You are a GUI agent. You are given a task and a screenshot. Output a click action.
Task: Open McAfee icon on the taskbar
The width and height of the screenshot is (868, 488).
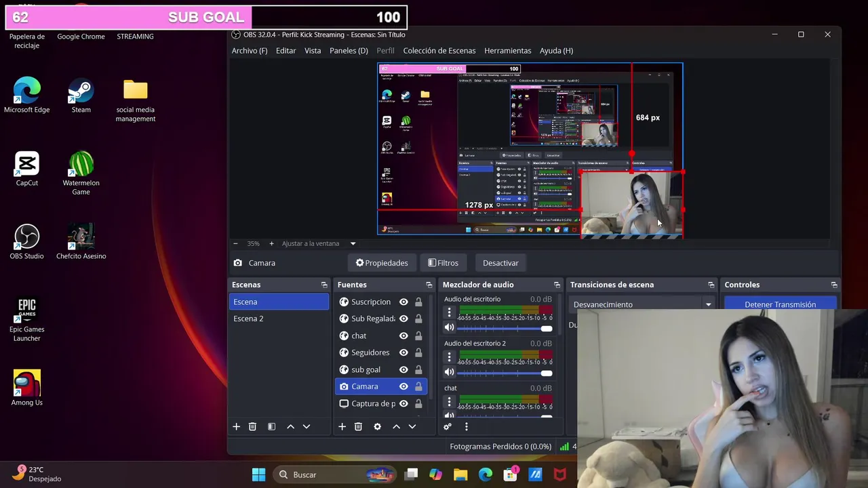coord(560,474)
